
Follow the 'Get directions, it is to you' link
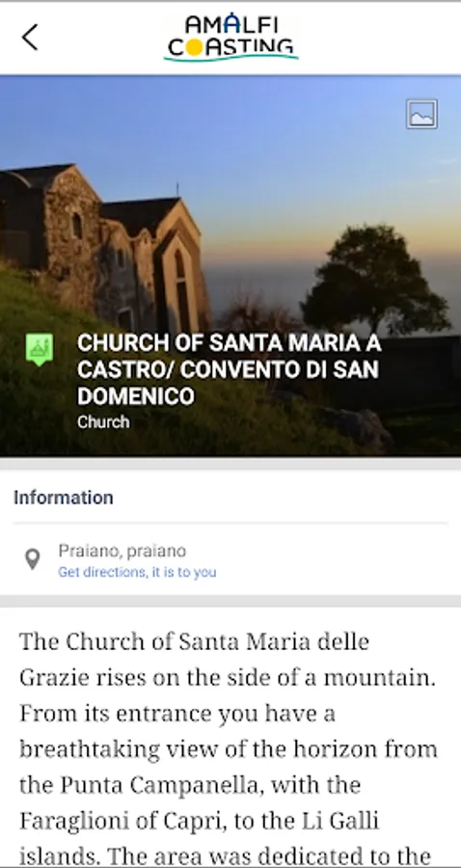coord(137,572)
